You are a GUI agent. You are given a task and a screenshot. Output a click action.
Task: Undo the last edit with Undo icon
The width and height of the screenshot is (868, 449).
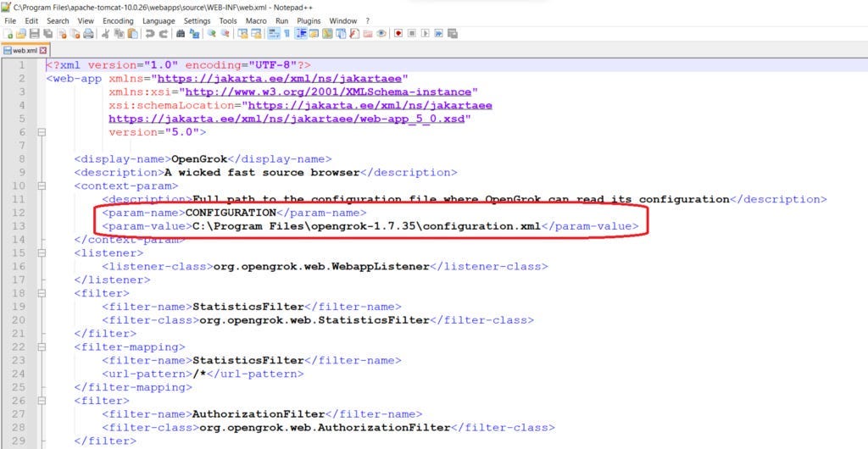pyautogui.click(x=149, y=34)
